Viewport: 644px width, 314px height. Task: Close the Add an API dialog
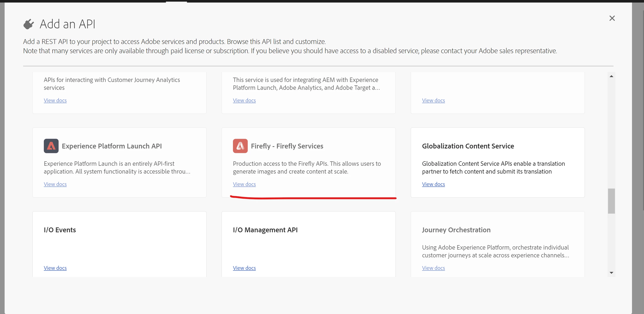(612, 18)
